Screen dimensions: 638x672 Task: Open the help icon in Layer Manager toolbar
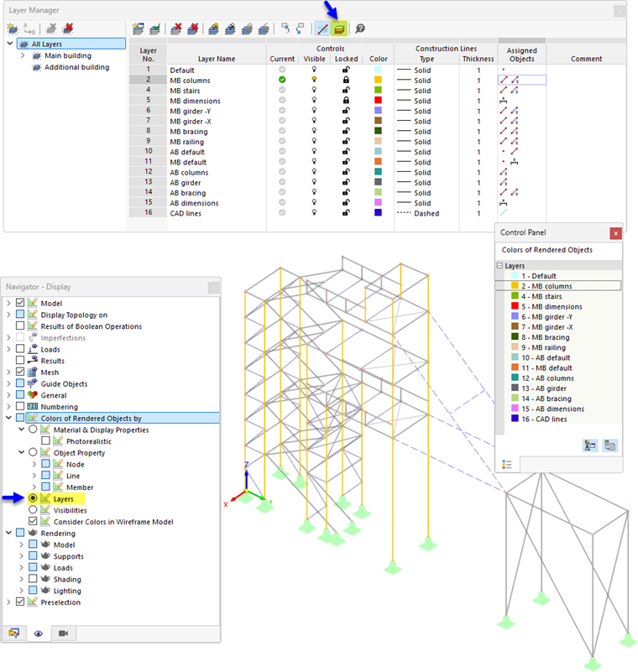(360, 29)
